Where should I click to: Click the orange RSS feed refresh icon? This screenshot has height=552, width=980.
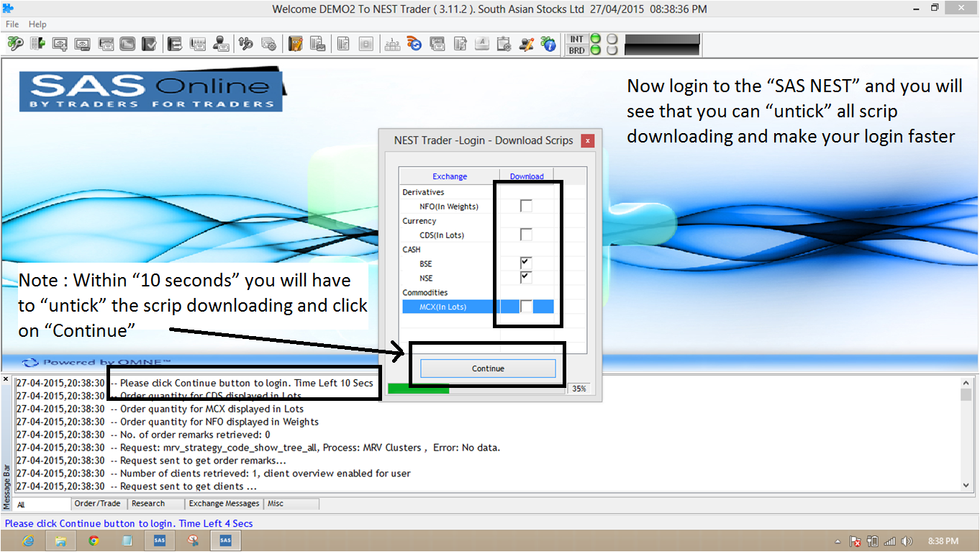[414, 44]
